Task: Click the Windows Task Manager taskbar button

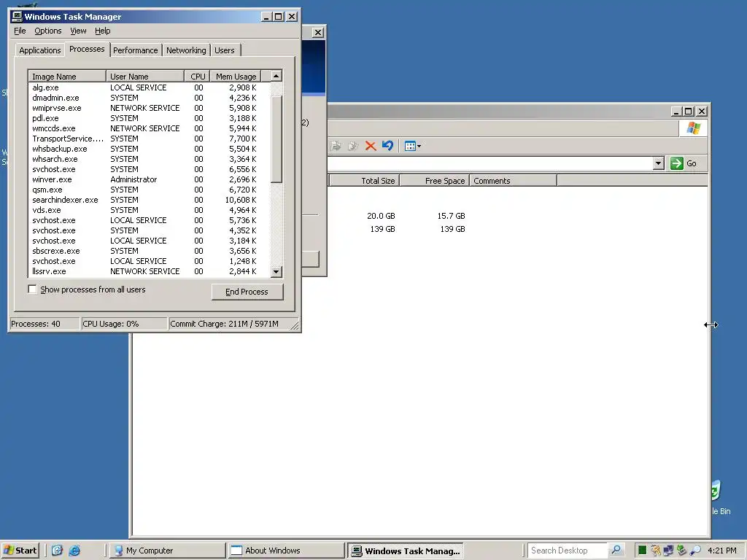Action: [x=406, y=551]
